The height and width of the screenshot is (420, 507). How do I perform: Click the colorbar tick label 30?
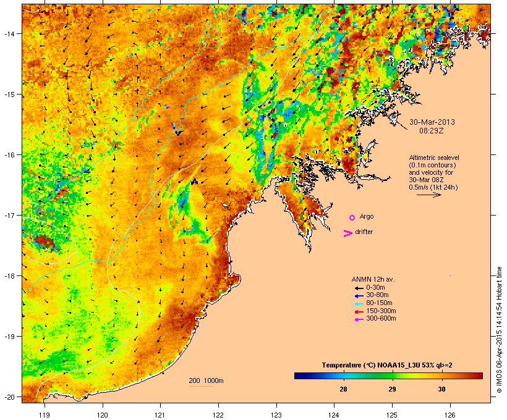[x=441, y=389]
